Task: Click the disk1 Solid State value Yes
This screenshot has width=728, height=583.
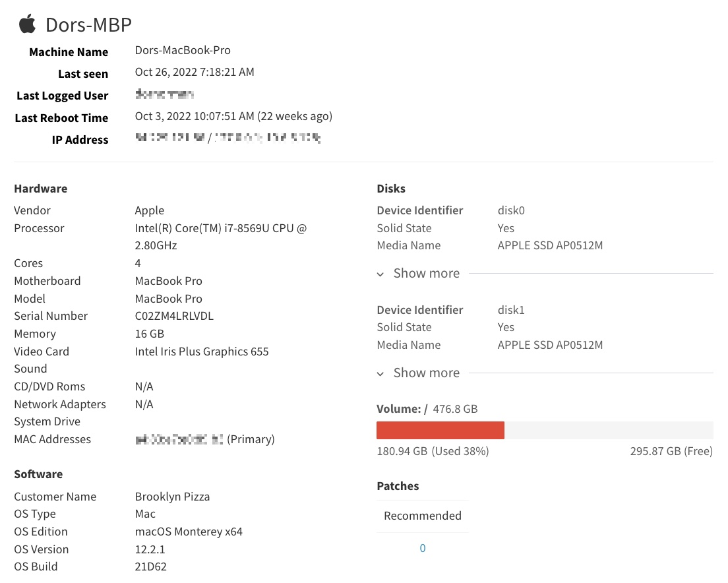Action: click(506, 327)
